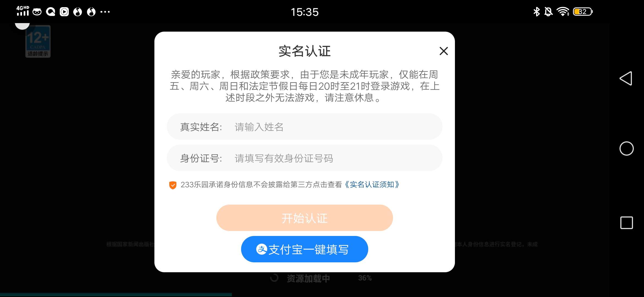Tap the muted bell notification icon
Viewport: 644px width, 297px height.
click(548, 12)
